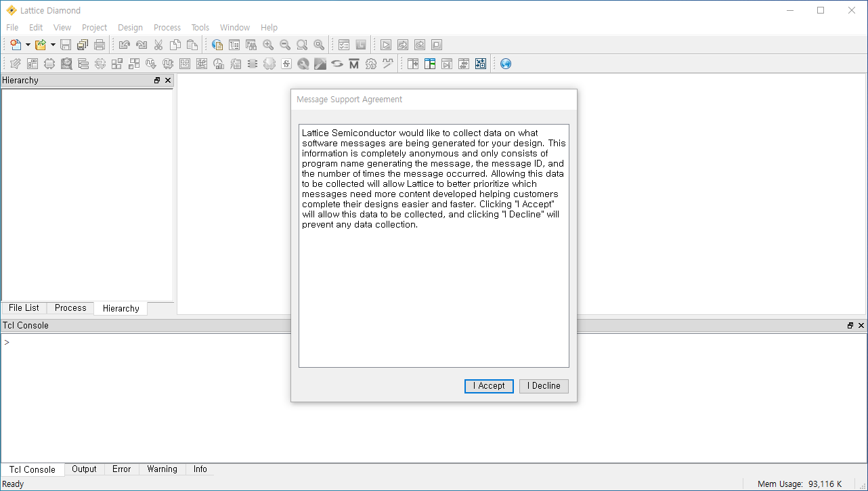Click the Open folder icon

click(41, 45)
